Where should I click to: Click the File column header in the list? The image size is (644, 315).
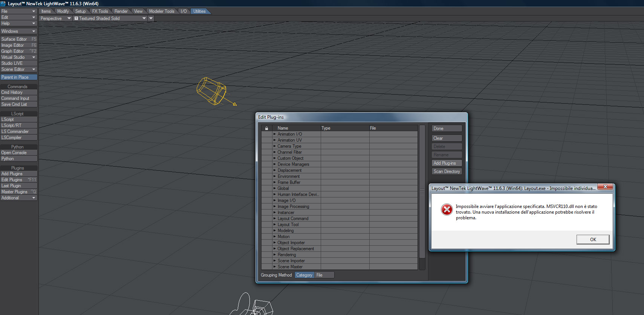click(393, 128)
